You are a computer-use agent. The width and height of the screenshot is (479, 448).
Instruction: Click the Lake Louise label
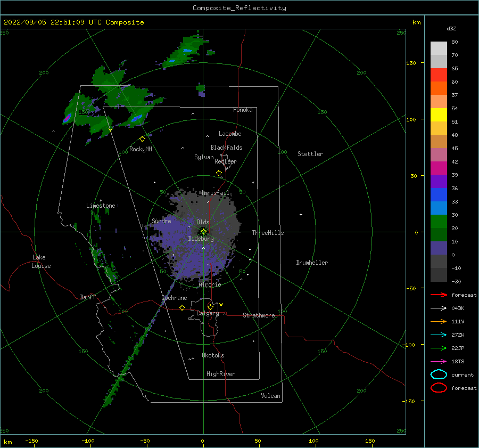pyautogui.click(x=41, y=262)
